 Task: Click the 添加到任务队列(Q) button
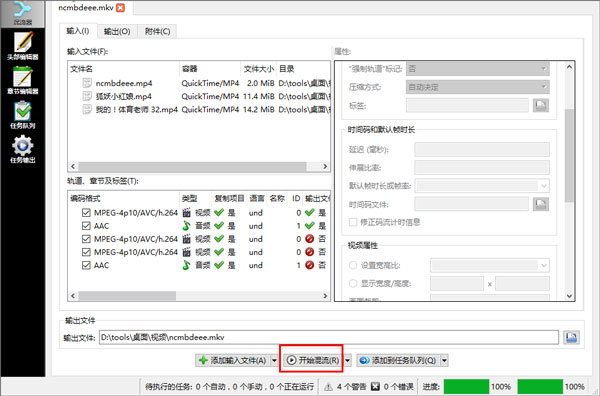coord(398,360)
